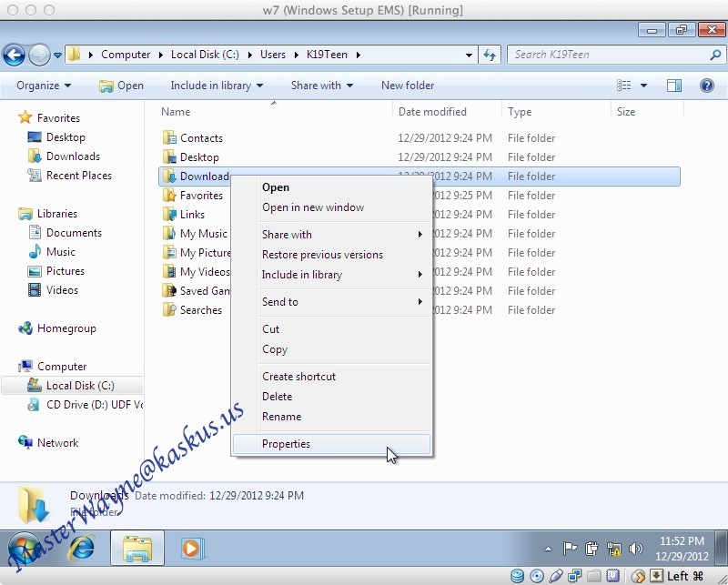Open Organize dropdown menu
Viewport: 728px width, 585px height.
44,86
